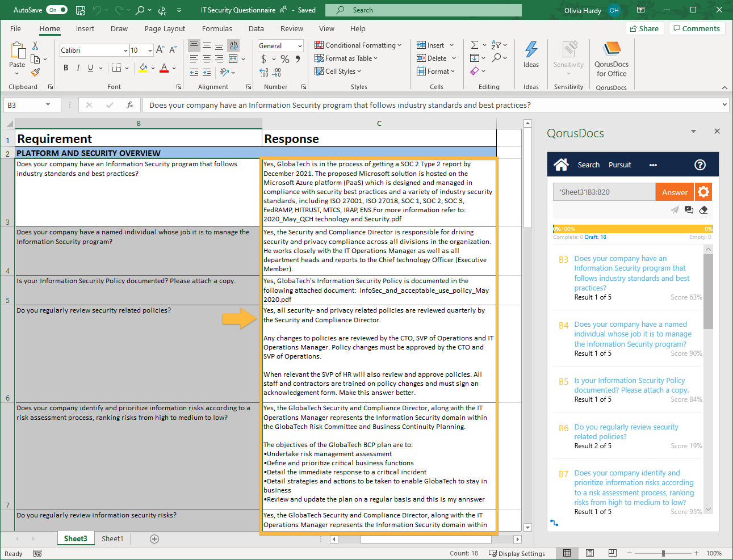The image size is (733, 560).
Task: Click the chat bubbles icon in QorusDocs
Action: coord(689,210)
